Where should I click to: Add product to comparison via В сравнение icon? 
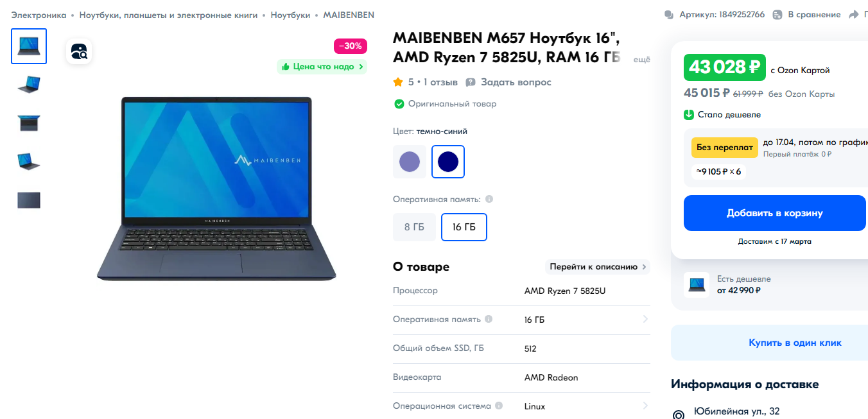click(777, 15)
